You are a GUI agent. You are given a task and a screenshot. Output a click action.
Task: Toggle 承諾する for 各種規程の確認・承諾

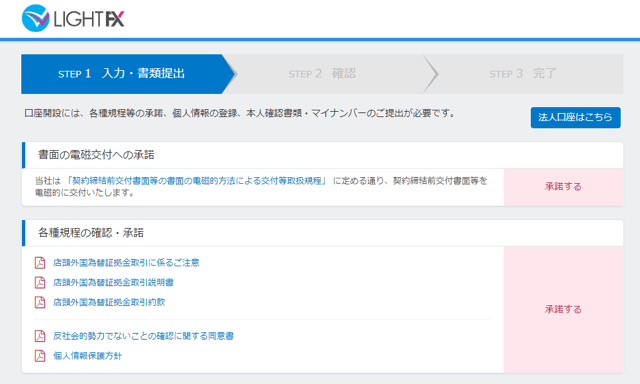563,309
